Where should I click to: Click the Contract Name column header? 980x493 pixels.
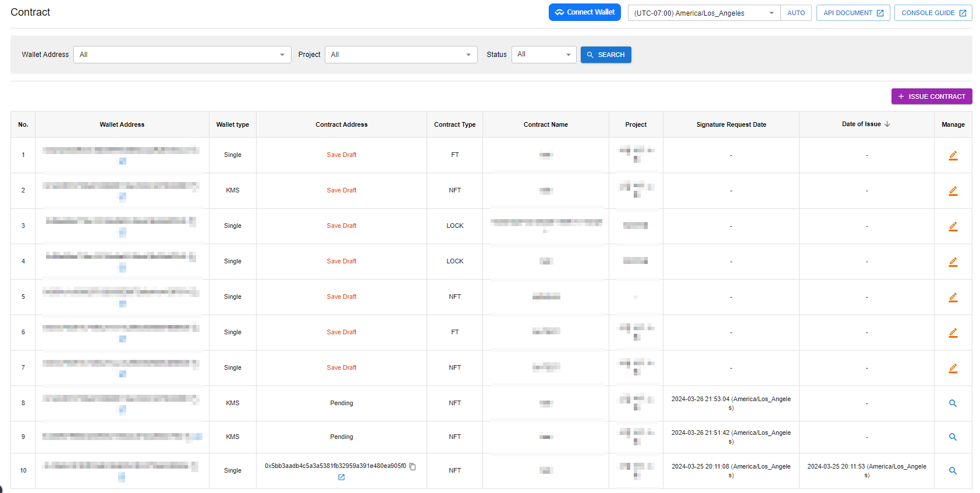click(546, 124)
